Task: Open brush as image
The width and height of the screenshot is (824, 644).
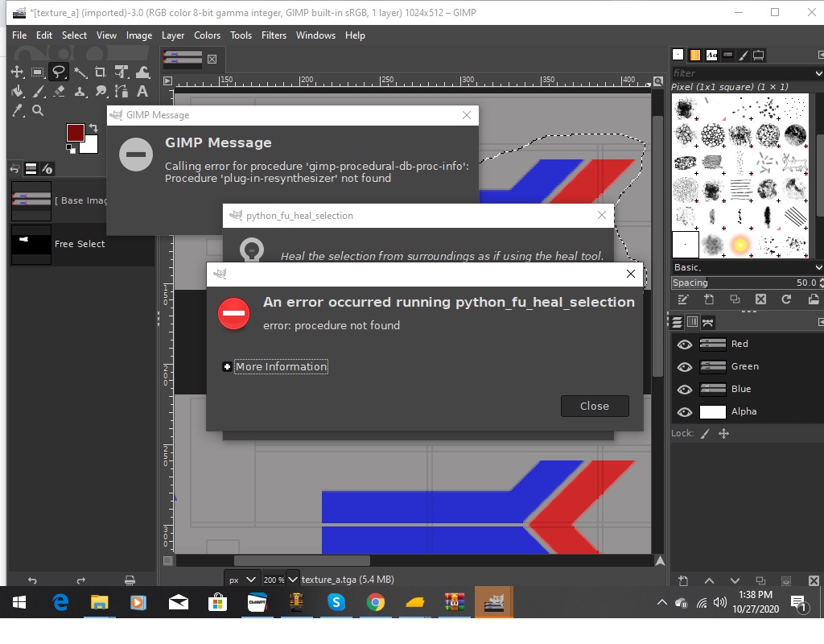Action: [x=813, y=299]
